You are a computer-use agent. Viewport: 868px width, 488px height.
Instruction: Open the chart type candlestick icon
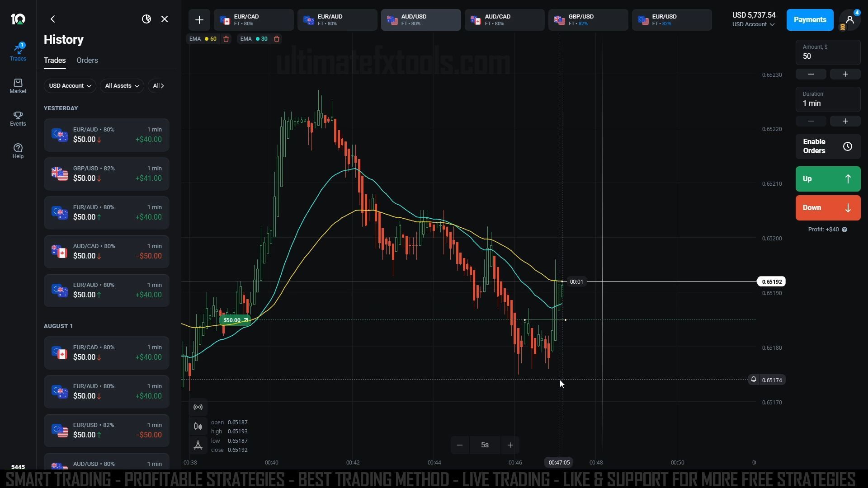tap(198, 426)
